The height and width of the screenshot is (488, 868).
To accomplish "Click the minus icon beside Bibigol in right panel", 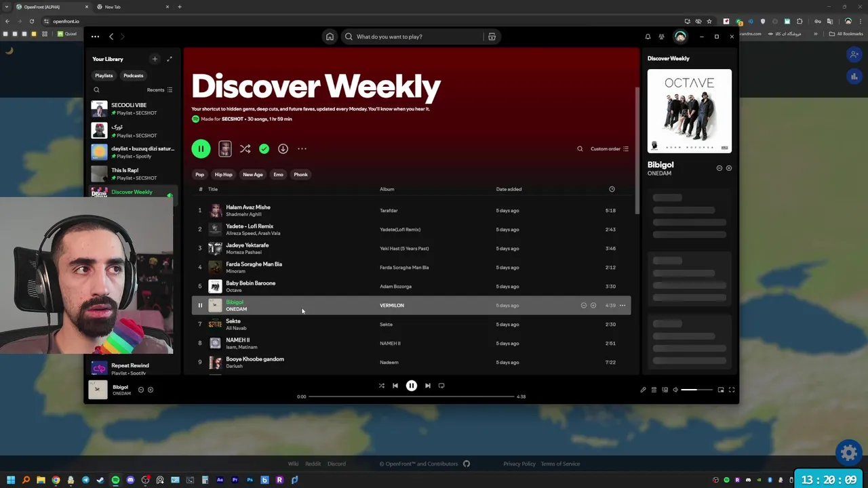I will pyautogui.click(x=719, y=168).
